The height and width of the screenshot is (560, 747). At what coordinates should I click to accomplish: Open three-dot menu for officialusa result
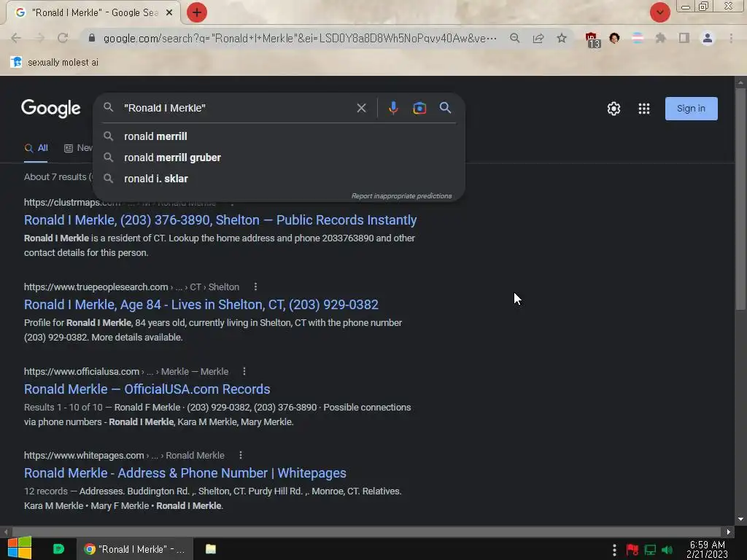(244, 371)
